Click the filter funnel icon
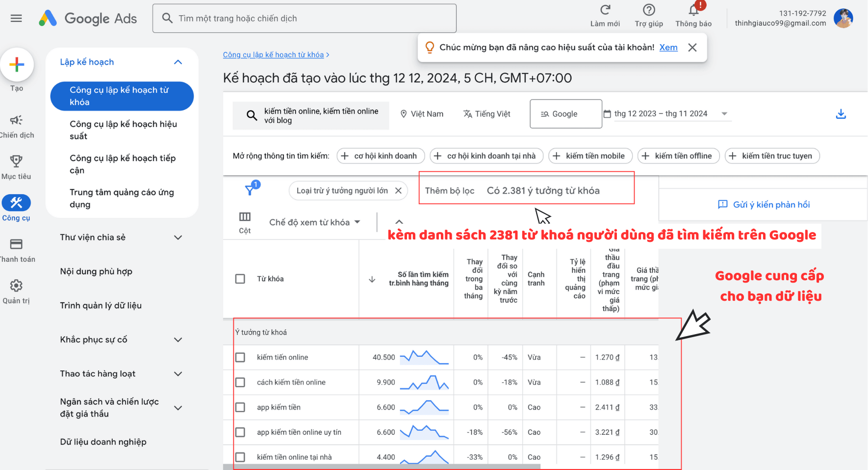Image resolution: width=868 pixels, height=470 pixels. tap(250, 190)
